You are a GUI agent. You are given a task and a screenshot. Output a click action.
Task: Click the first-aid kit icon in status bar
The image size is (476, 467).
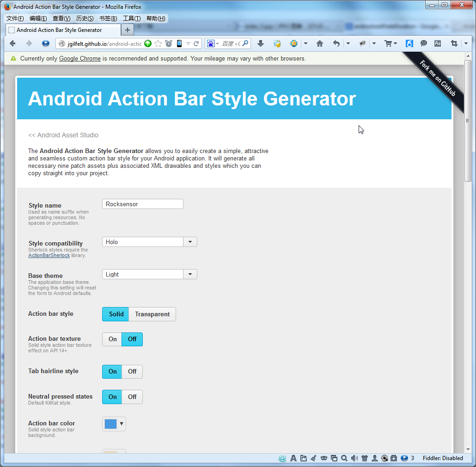tap(394, 458)
